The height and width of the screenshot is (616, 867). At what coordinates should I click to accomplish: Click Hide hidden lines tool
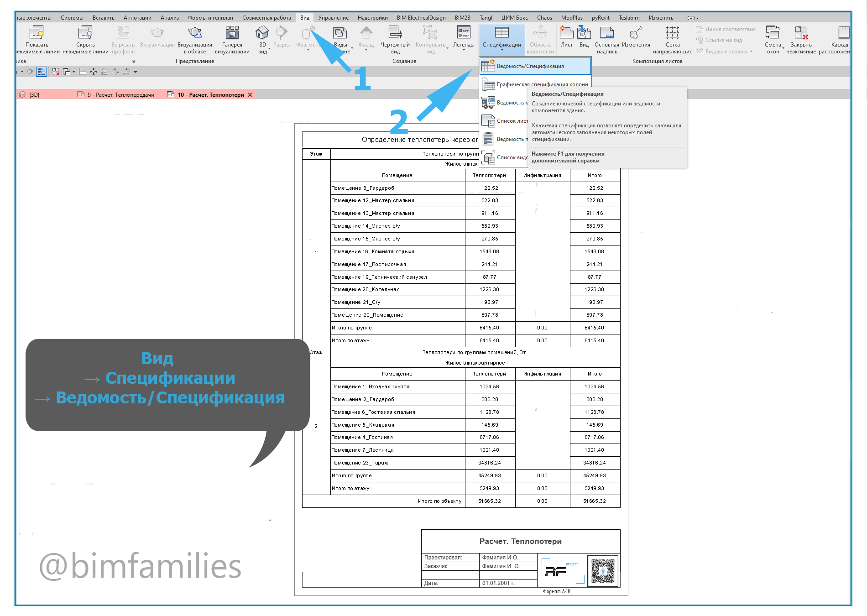click(85, 40)
